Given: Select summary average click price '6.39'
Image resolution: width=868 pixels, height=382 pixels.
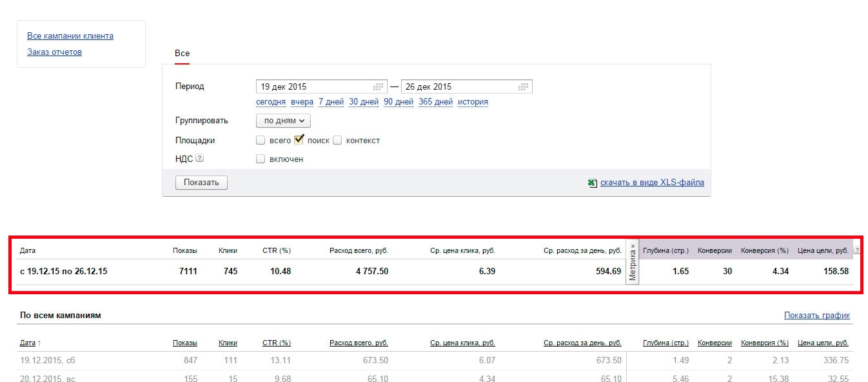Looking at the screenshot, I should (487, 272).
